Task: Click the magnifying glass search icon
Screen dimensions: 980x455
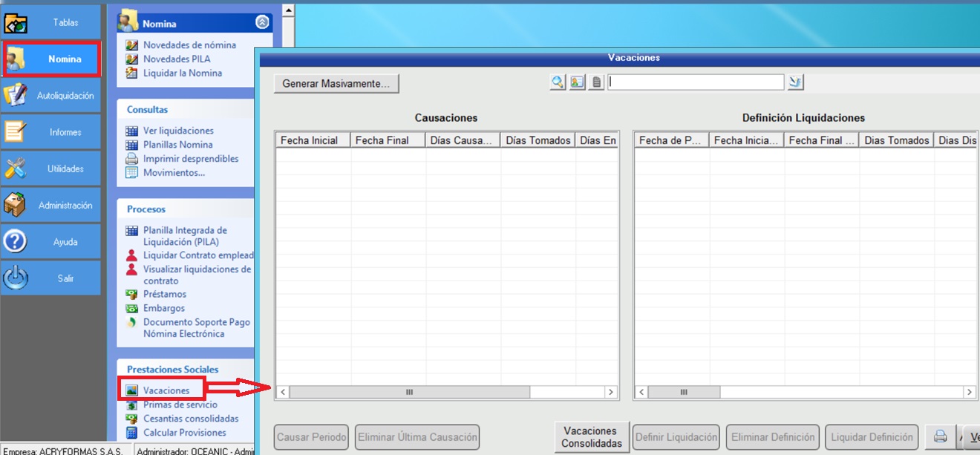Action: tap(558, 82)
